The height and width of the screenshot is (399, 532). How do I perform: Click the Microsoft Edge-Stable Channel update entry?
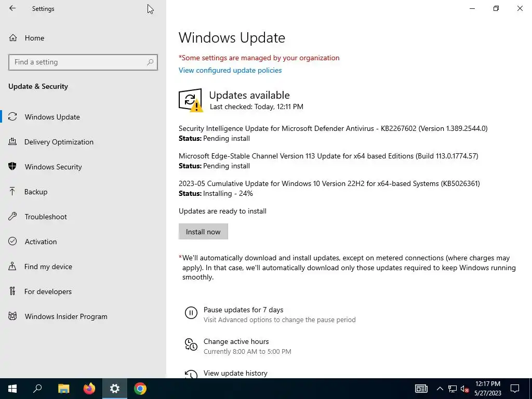328,156
